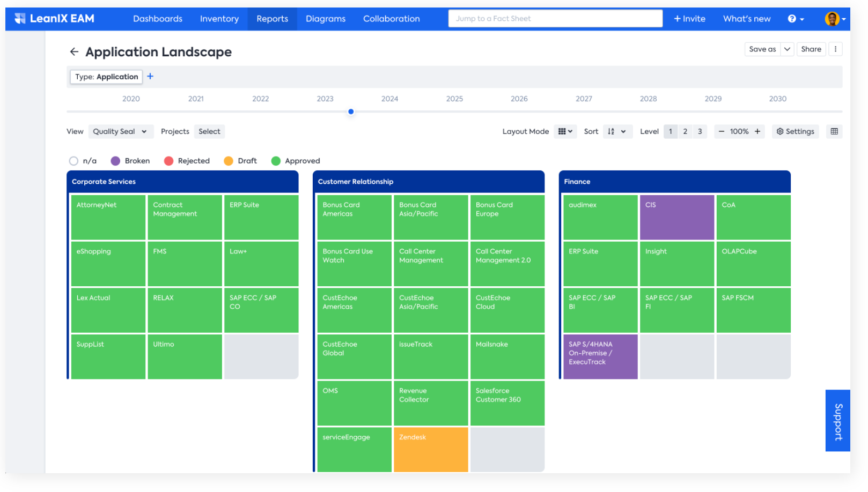868x492 pixels.
Task: Open the OLAPCube tile
Action: 754,264
